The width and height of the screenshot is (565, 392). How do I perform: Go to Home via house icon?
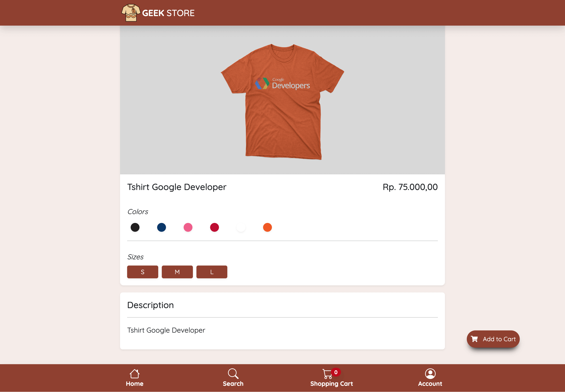click(135, 374)
